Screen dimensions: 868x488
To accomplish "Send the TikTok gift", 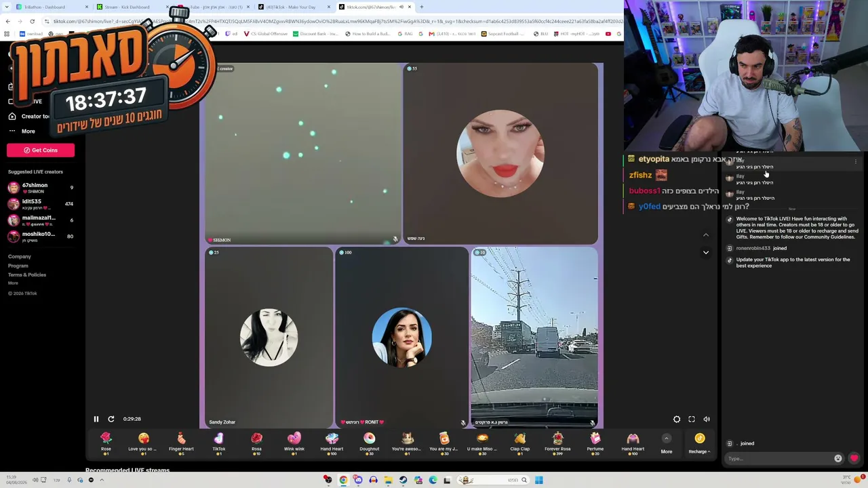I will [x=218, y=443].
